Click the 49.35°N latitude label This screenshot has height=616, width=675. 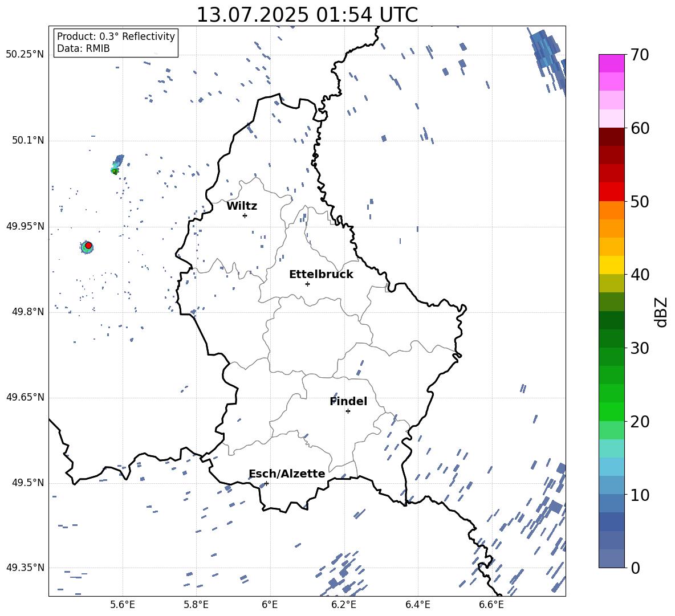(25, 568)
